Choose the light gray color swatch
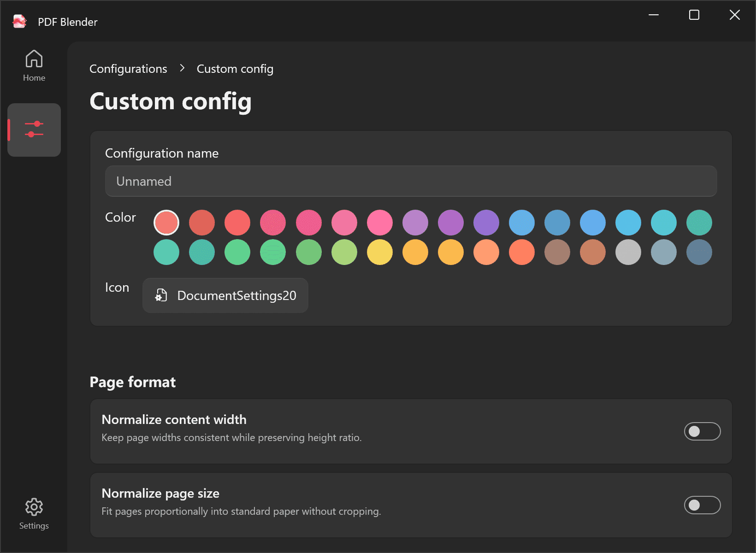This screenshot has width=756, height=553. click(628, 252)
